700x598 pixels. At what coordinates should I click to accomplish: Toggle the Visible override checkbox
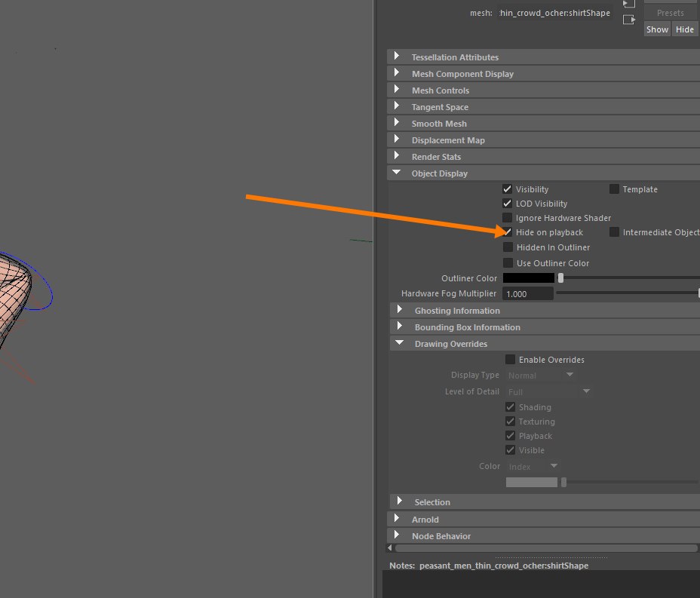[x=510, y=450]
